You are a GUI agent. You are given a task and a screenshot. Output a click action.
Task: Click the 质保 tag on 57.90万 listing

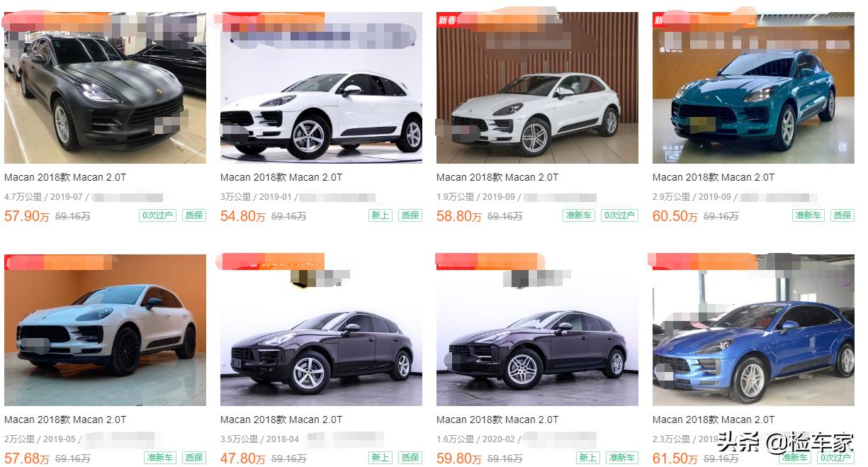tap(194, 215)
